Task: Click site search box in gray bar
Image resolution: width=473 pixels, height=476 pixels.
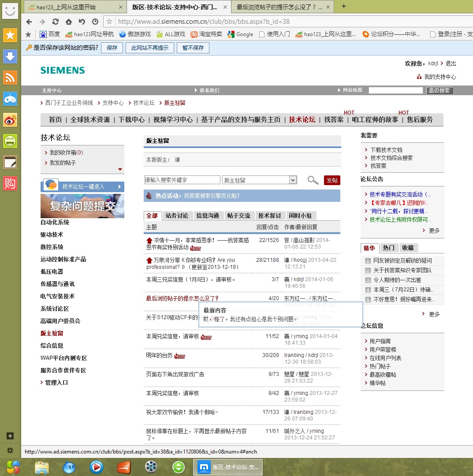Action: pyautogui.click(x=395, y=90)
